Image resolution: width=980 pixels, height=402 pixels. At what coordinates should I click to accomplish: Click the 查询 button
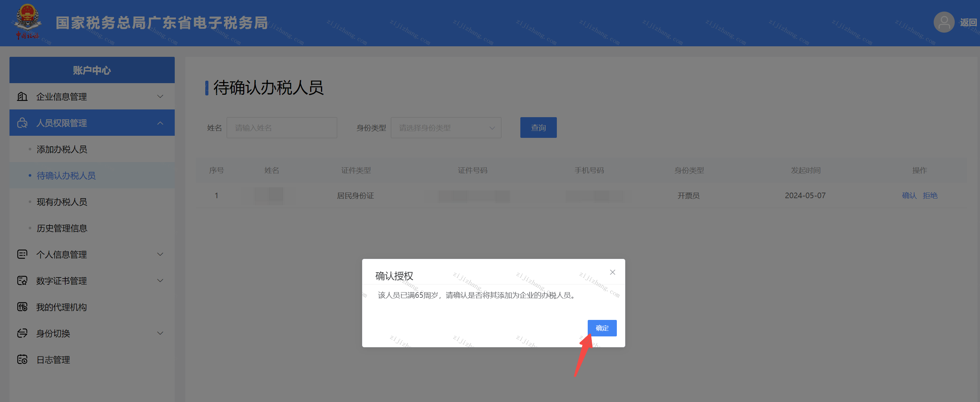coord(538,128)
